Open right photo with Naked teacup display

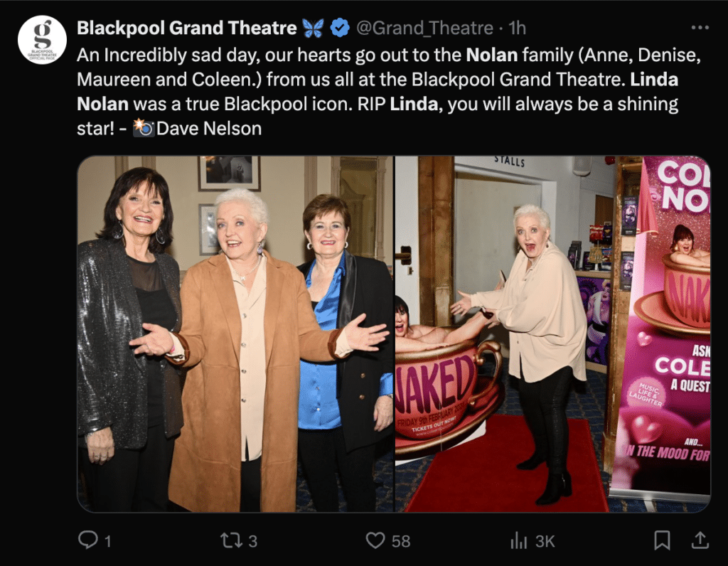[x=553, y=334]
